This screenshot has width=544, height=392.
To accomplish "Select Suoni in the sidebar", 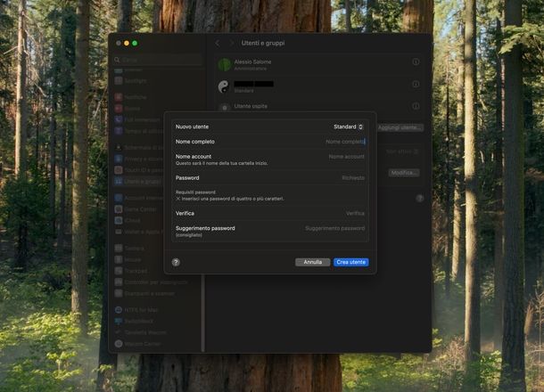I will pos(128,109).
